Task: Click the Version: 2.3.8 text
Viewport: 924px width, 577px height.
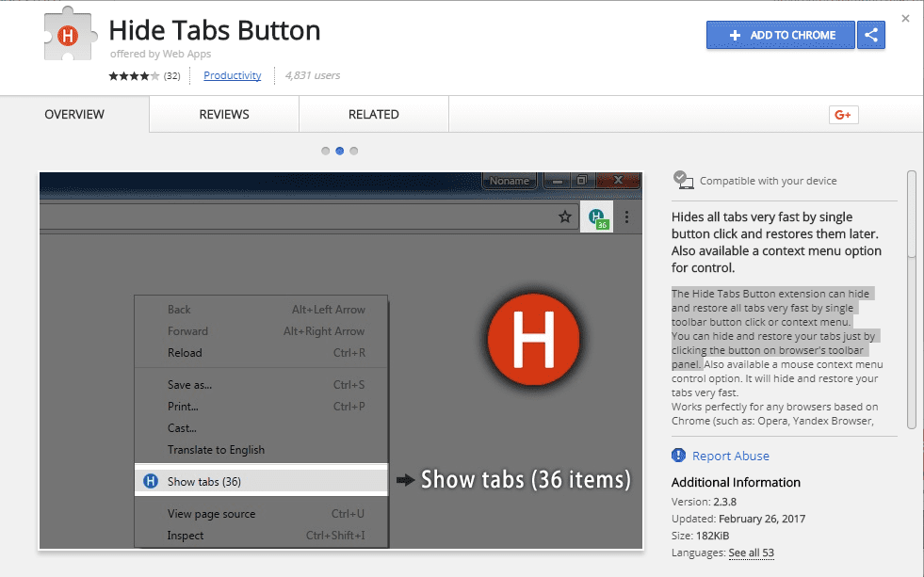Action: (704, 502)
